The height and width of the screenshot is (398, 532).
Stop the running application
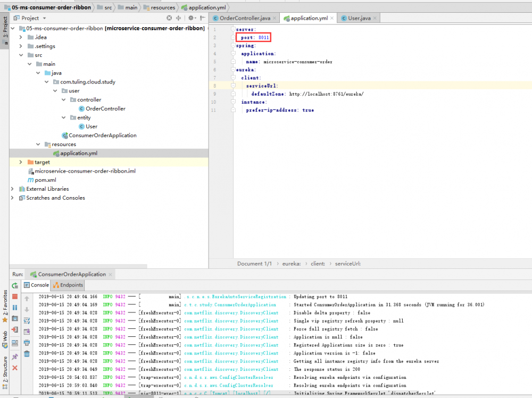[15, 297]
